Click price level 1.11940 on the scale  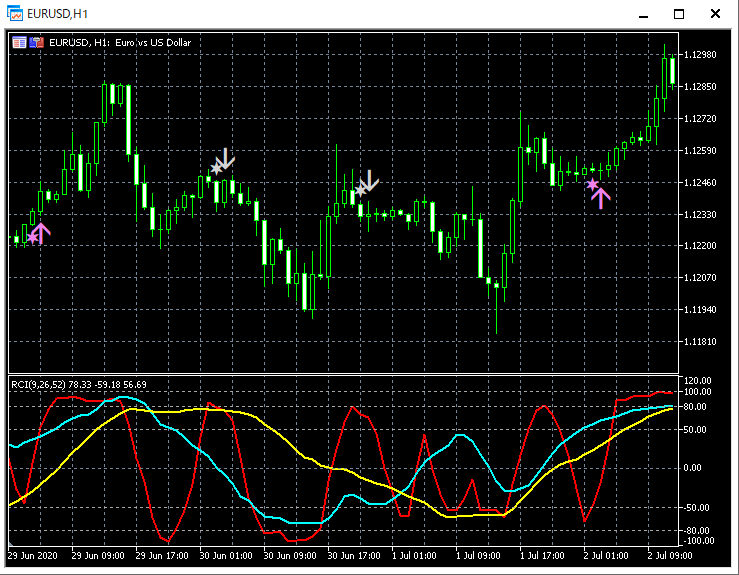[700, 310]
